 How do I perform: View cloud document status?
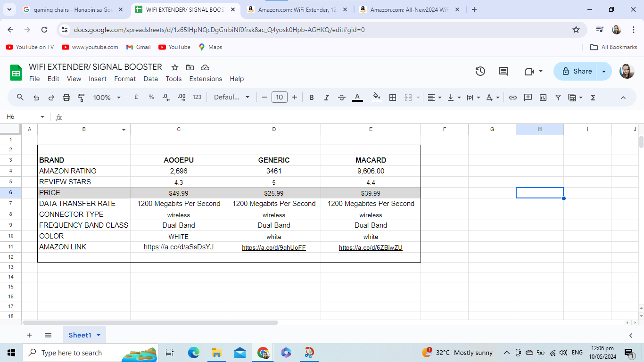coord(205,67)
